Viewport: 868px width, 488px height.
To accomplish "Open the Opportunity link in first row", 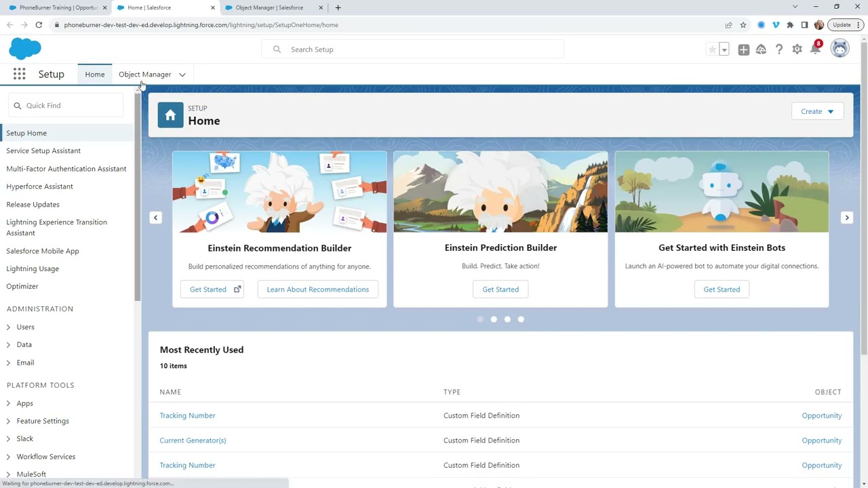I will [822, 415].
